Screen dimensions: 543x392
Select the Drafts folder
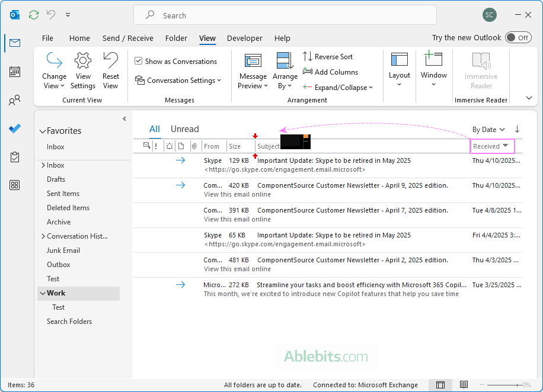[x=56, y=179]
